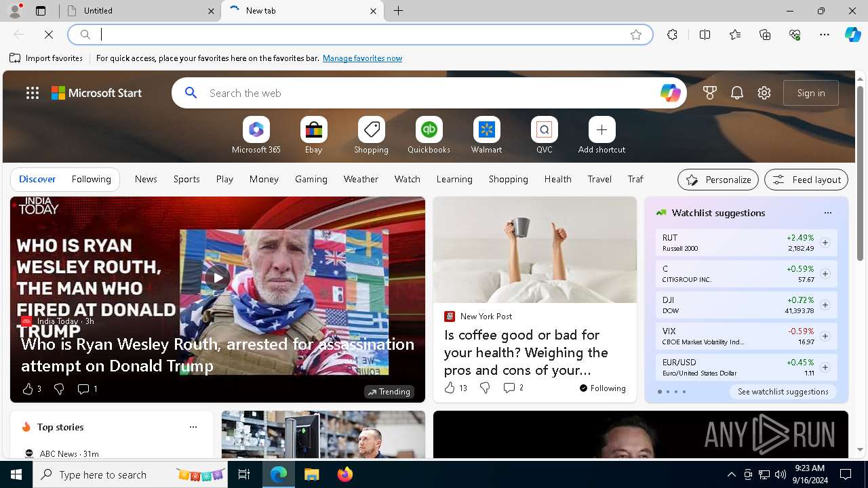Dislike the coffee health article
Viewport: 868px width, 488px height.
pyautogui.click(x=485, y=388)
